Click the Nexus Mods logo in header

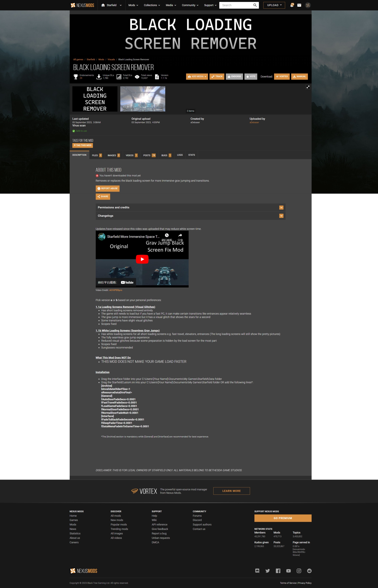82,5
